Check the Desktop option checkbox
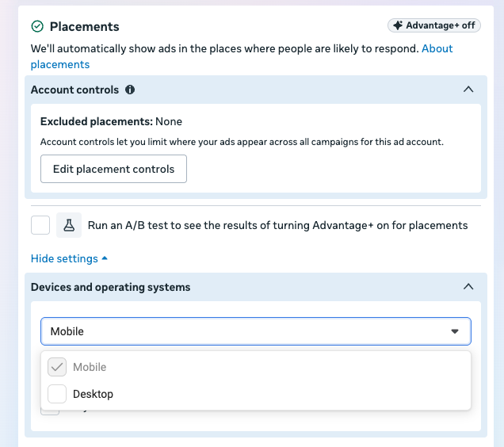Viewport: 504px width, 447px height. (57, 394)
